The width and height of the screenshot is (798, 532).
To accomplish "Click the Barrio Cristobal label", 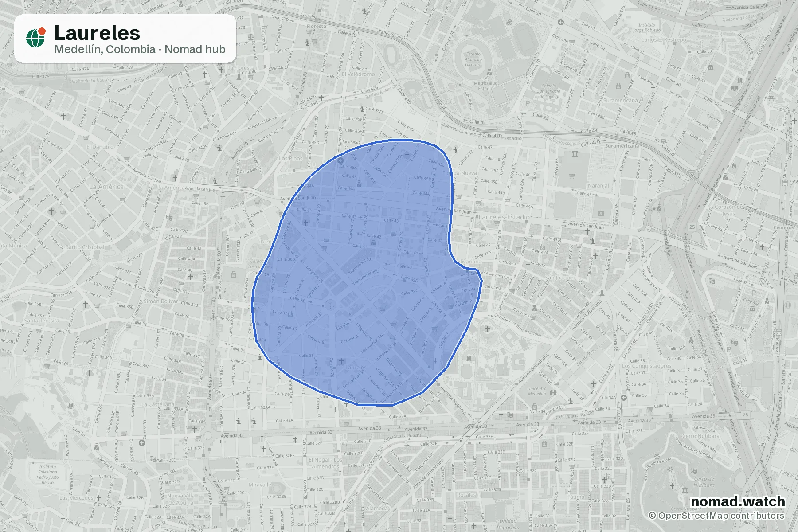I will tap(86, 247).
